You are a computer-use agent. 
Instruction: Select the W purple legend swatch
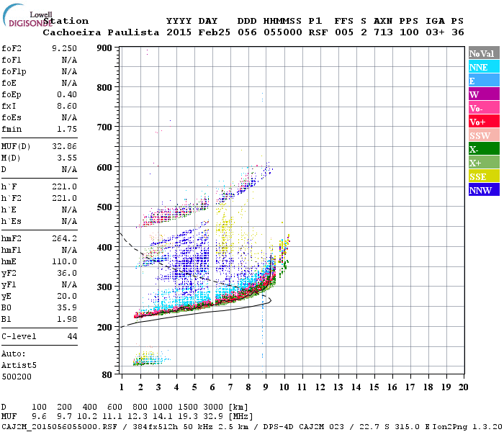click(483, 94)
